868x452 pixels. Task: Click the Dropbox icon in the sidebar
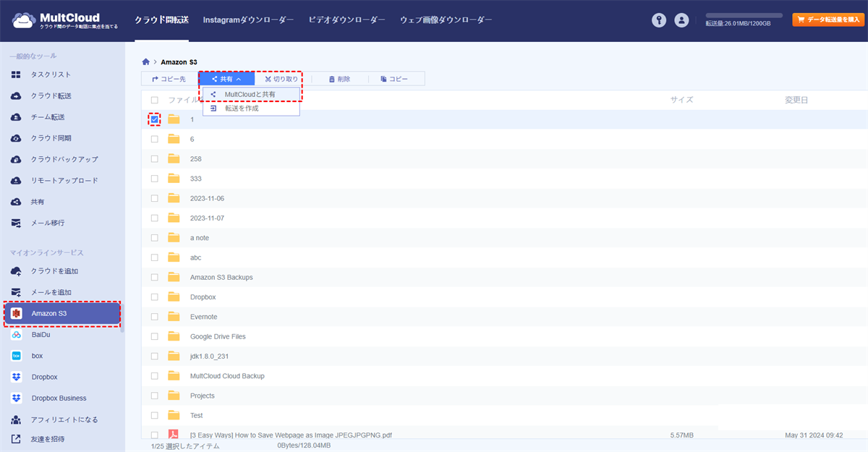click(16, 377)
